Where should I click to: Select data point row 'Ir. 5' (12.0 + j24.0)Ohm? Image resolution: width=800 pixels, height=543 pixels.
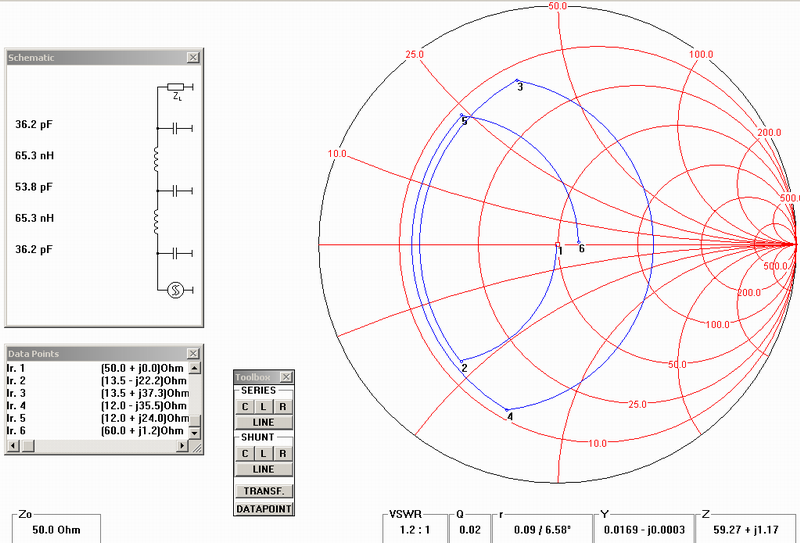point(97,418)
